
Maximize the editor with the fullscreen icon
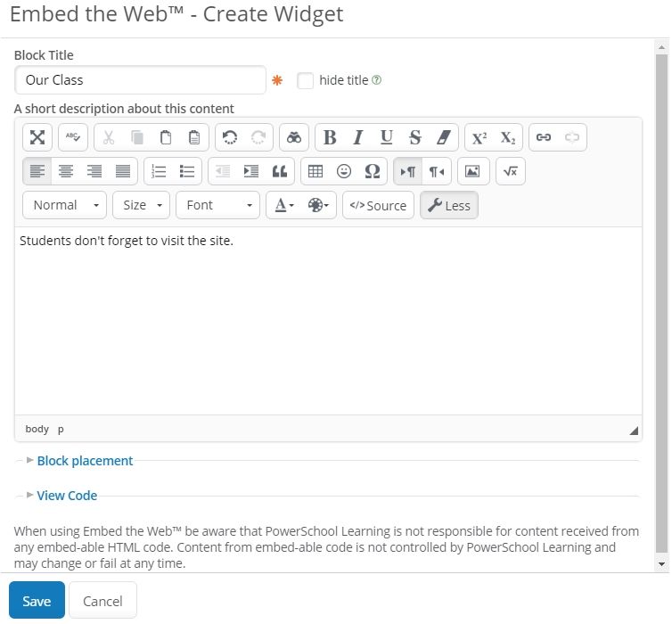tap(37, 137)
